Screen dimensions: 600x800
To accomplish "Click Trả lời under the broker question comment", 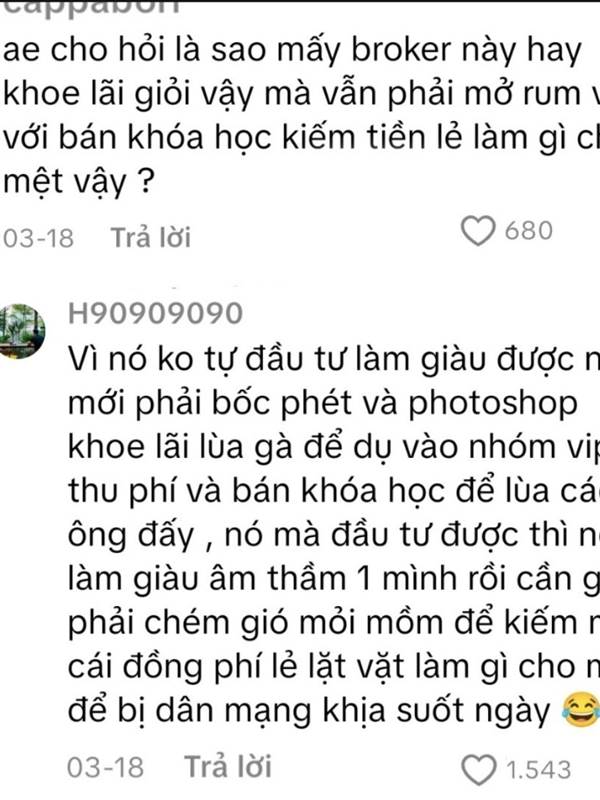I will pyautogui.click(x=151, y=237).
